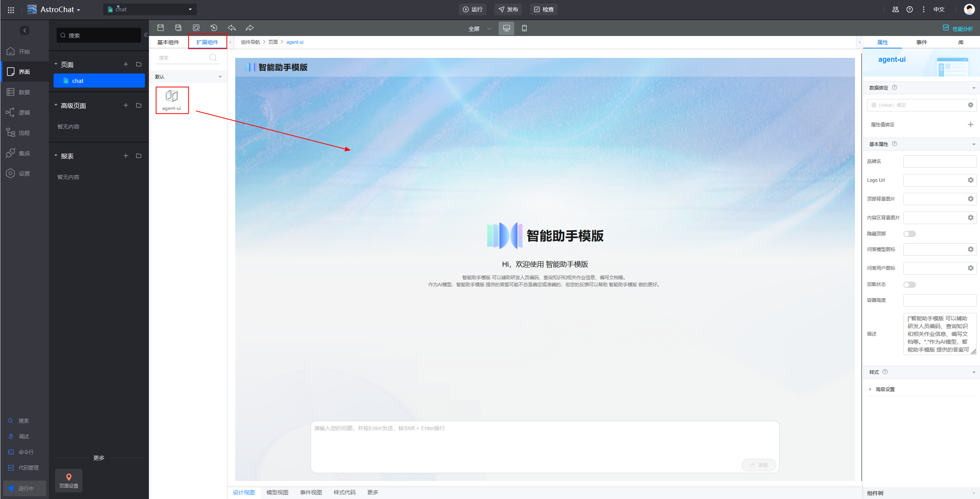Click the redo arrow icon

coord(250,28)
